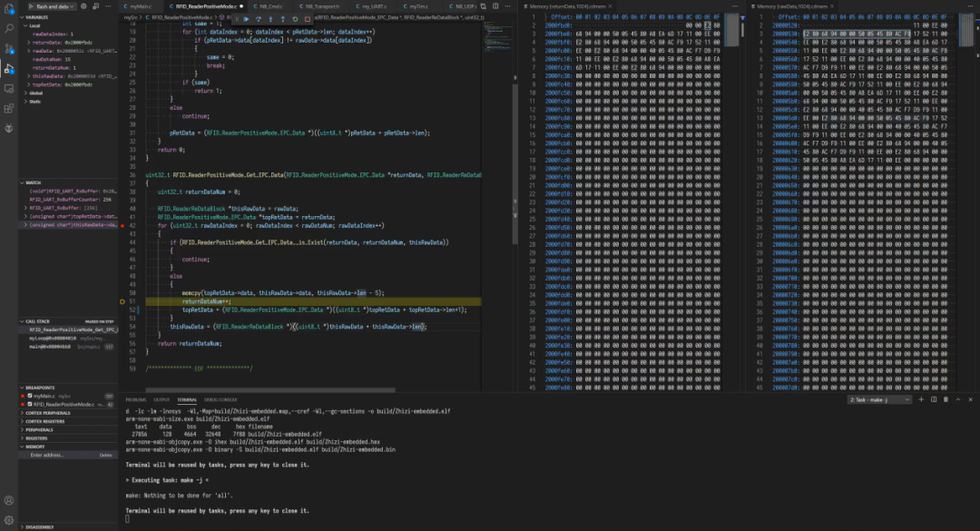This screenshot has width=980, height=531.
Task: Expand the Cortex Peripherals section
Action: [45, 413]
